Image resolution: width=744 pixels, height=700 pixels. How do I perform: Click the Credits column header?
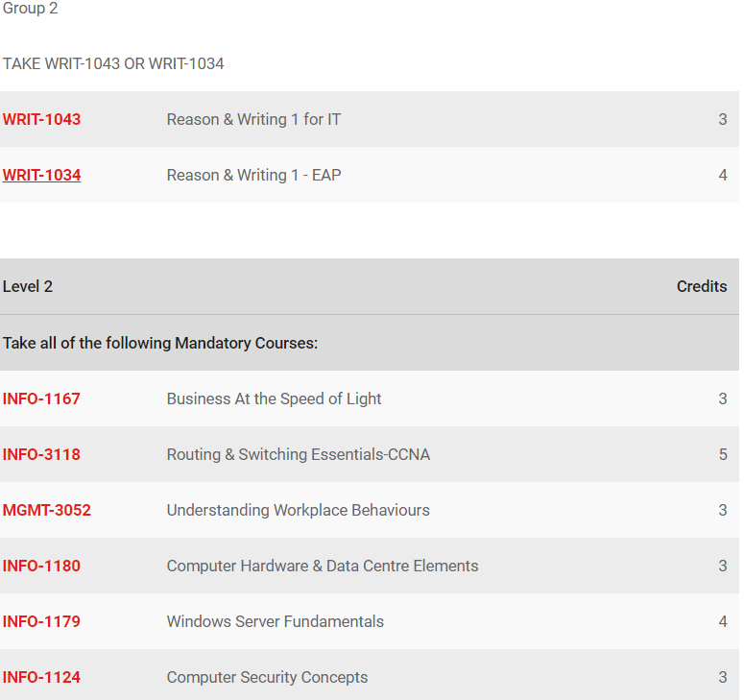702,287
